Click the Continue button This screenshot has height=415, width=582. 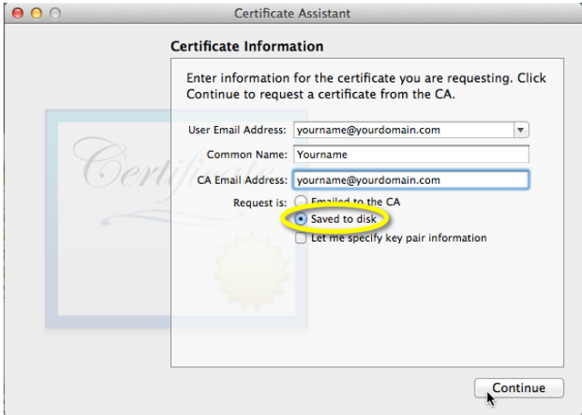coord(519,388)
